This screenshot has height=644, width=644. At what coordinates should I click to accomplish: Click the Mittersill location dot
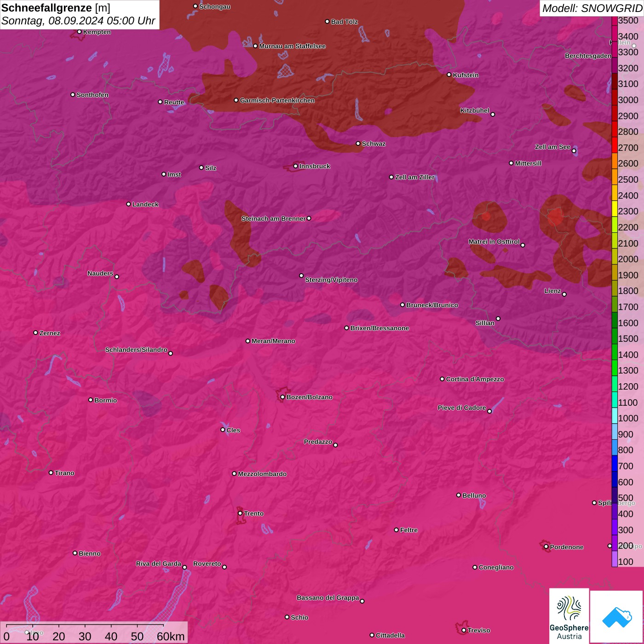[511, 163]
